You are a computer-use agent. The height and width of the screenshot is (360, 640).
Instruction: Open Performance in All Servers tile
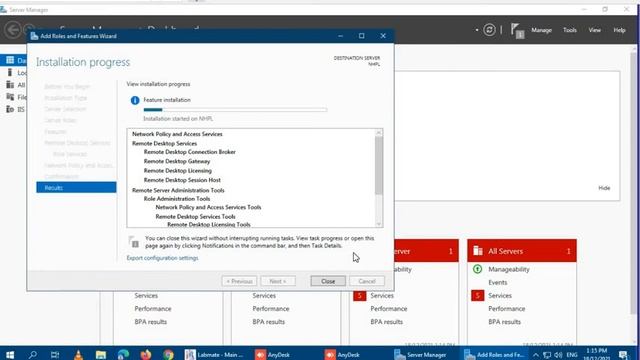coord(507,309)
